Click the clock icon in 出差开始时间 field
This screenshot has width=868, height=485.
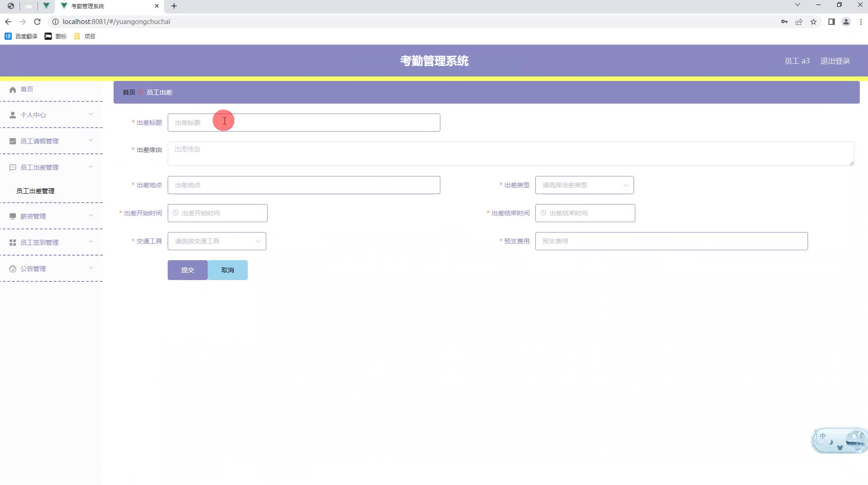175,213
